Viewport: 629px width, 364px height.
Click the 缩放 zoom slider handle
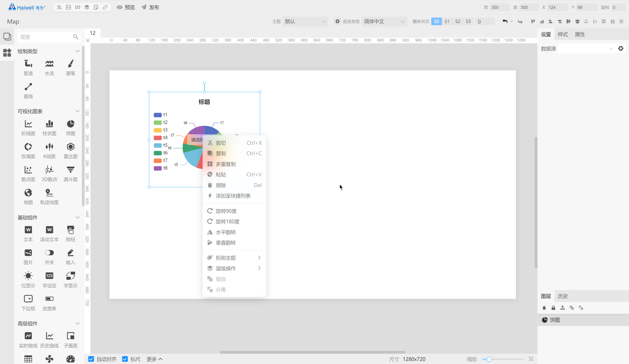pyautogui.click(x=489, y=359)
